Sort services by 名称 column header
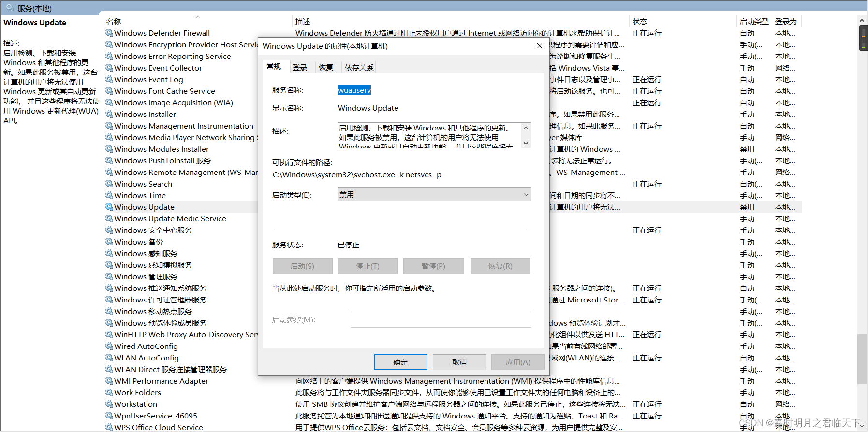Image resolution: width=868 pixels, height=432 pixels. click(x=198, y=21)
